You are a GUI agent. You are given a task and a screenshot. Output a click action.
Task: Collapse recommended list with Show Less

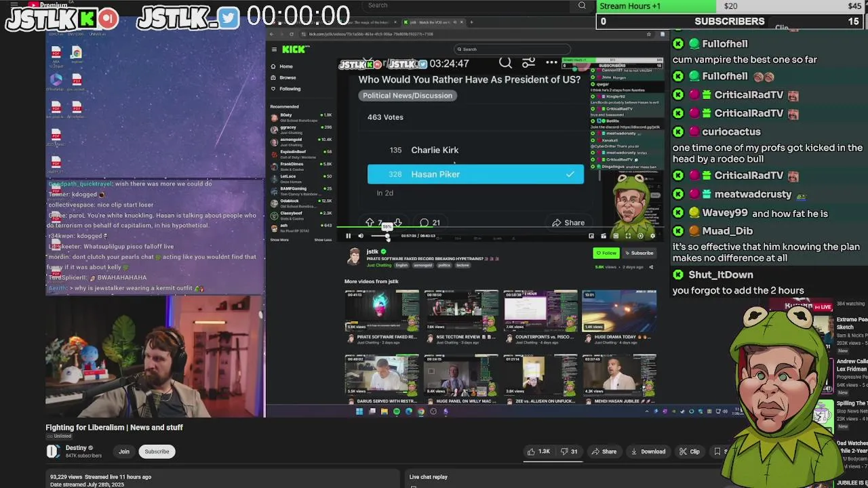tap(323, 240)
